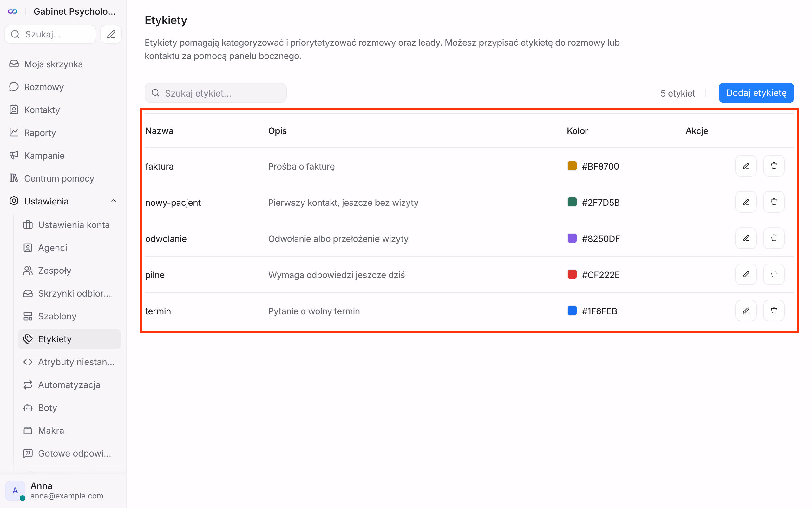
Task: Open Zespoły settings
Action: tap(69, 271)
